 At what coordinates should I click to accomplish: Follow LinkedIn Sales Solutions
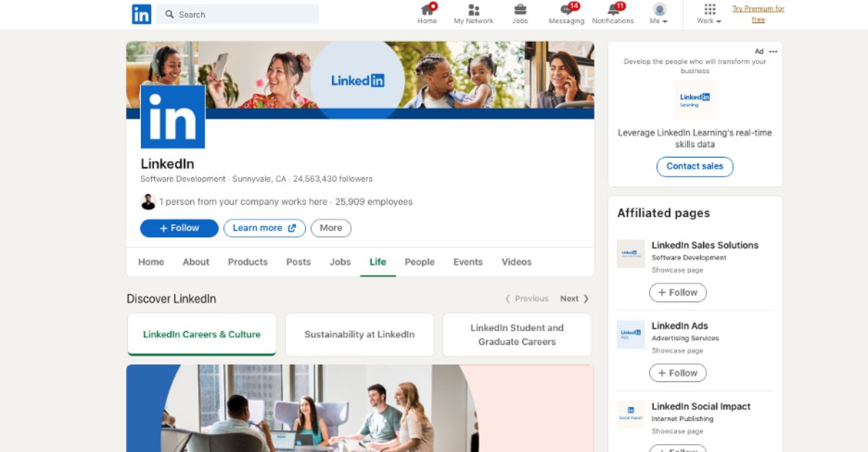pos(678,293)
